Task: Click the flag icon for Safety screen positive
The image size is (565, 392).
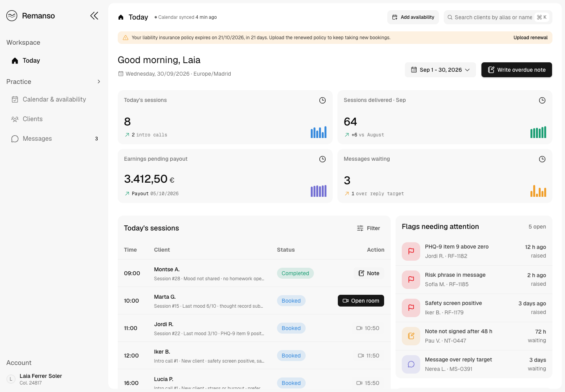Action: 411,308
